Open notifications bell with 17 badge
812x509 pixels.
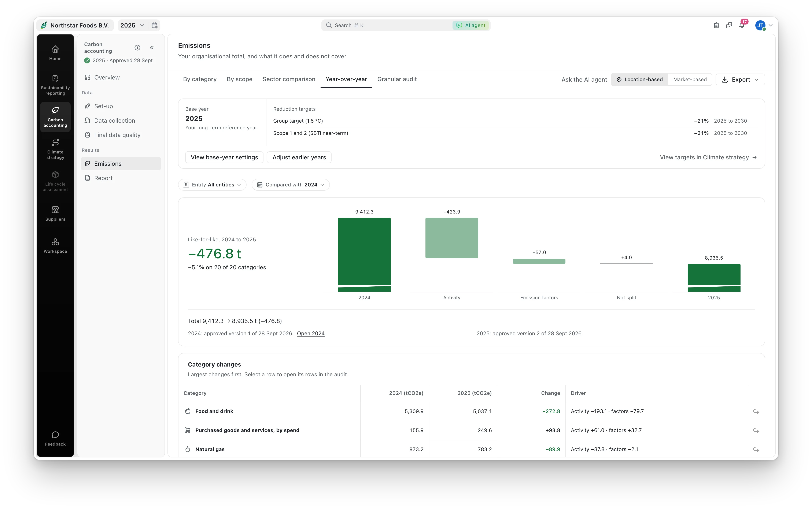742,25
